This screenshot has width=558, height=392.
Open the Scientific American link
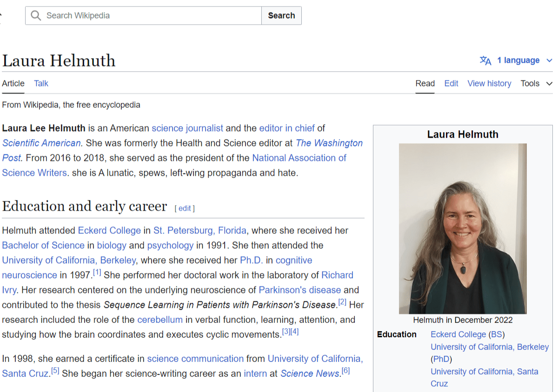(x=42, y=143)
